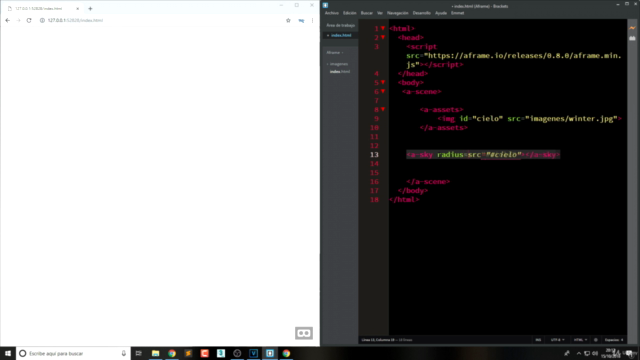Bookmark this page with the star icon
Screen dimensions: 640x360
(288, 20)
